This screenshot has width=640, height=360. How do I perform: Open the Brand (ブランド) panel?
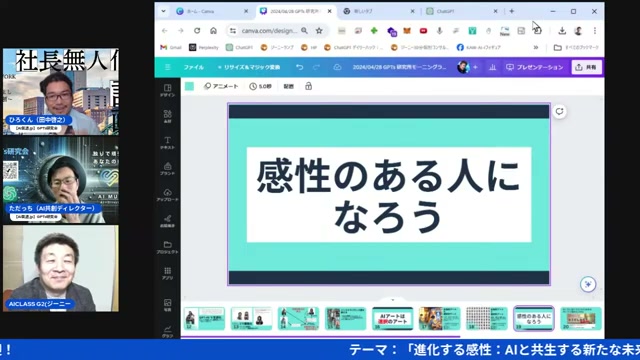pos(167,169)
